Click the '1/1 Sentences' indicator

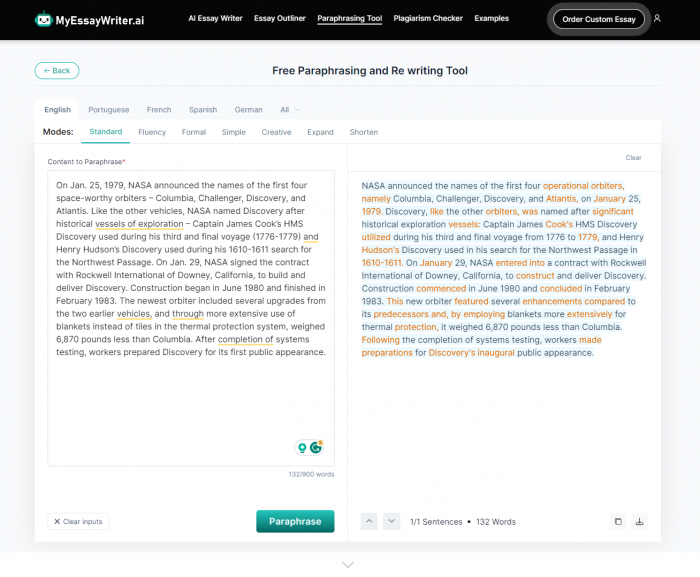coord(436,522)
